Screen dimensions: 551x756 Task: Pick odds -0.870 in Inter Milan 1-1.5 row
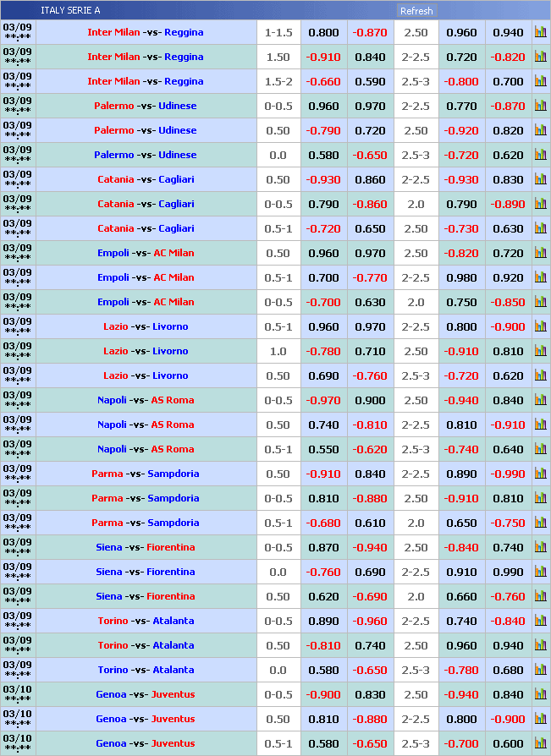[x=370, y=32]
